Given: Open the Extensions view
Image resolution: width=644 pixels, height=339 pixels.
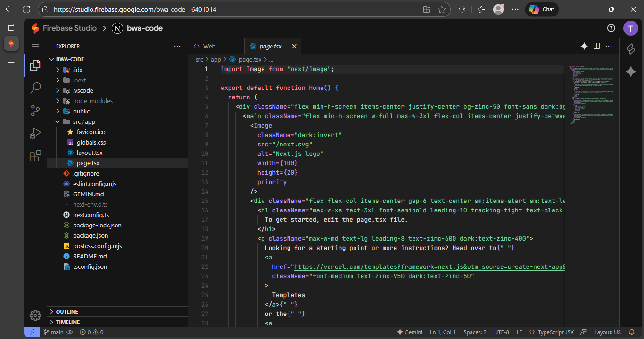Looking at the screenshot, I should [x=35, y=156].
